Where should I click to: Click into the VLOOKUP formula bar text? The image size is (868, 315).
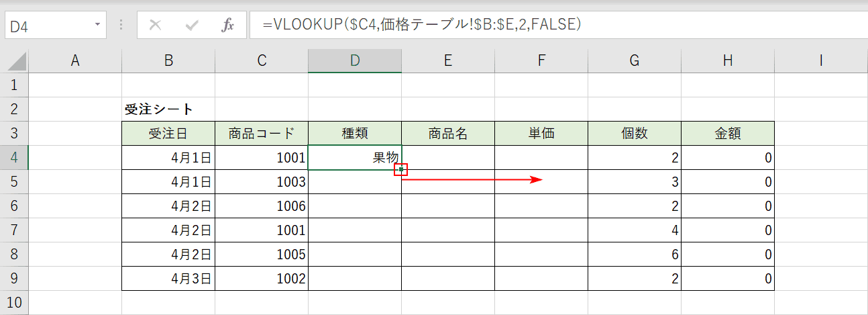422,25
